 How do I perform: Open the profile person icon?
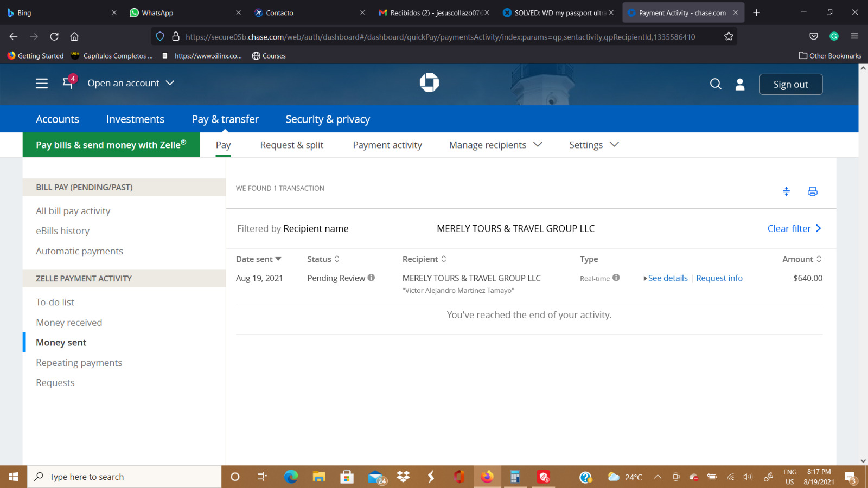pyautogui.click(x=740, y=84)
